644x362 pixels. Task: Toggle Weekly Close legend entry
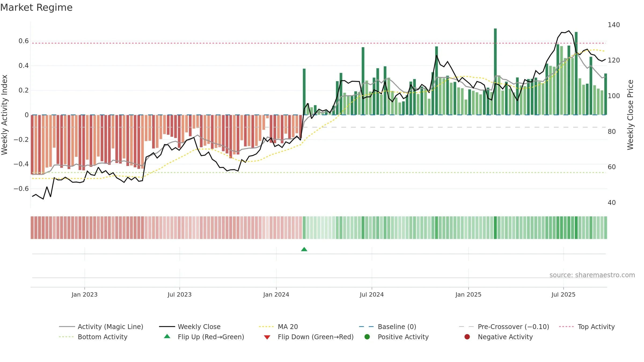(190, 327)
